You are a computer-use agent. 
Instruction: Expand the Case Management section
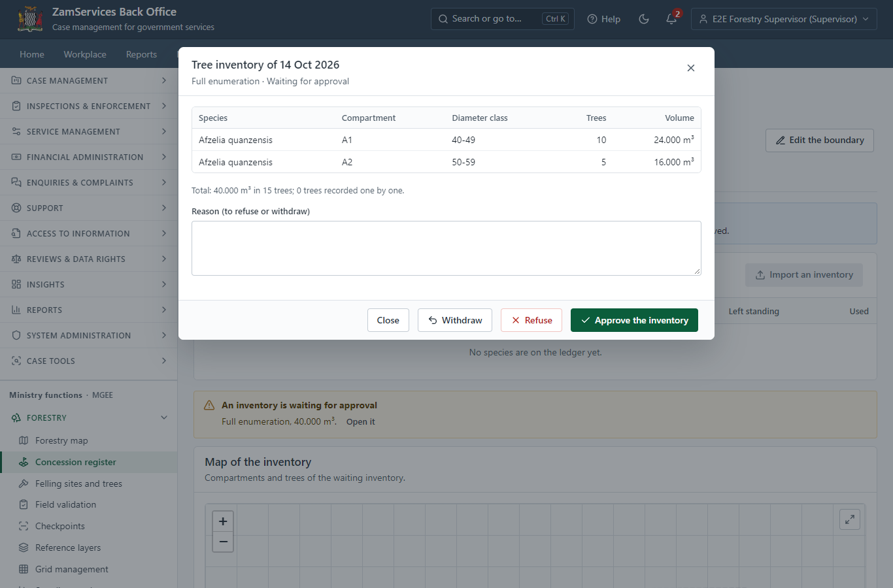coord(88,80)
